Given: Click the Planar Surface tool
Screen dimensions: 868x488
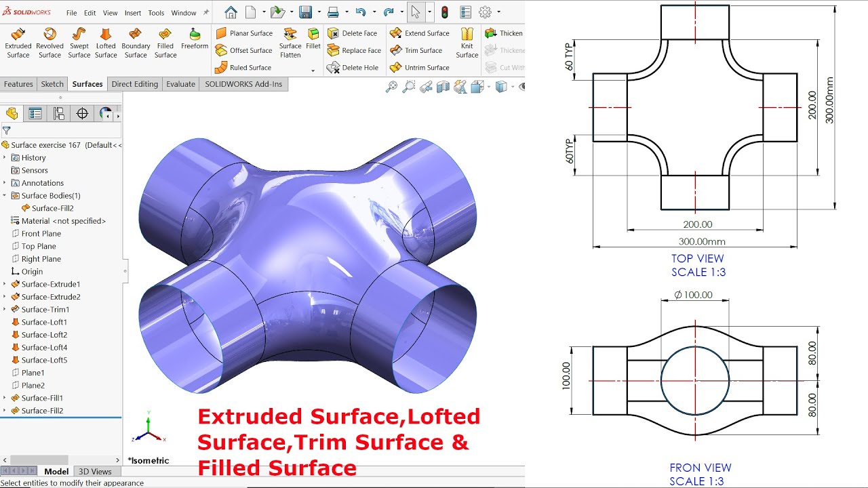Looking at the screenshot, I should (x=244, y=33).
